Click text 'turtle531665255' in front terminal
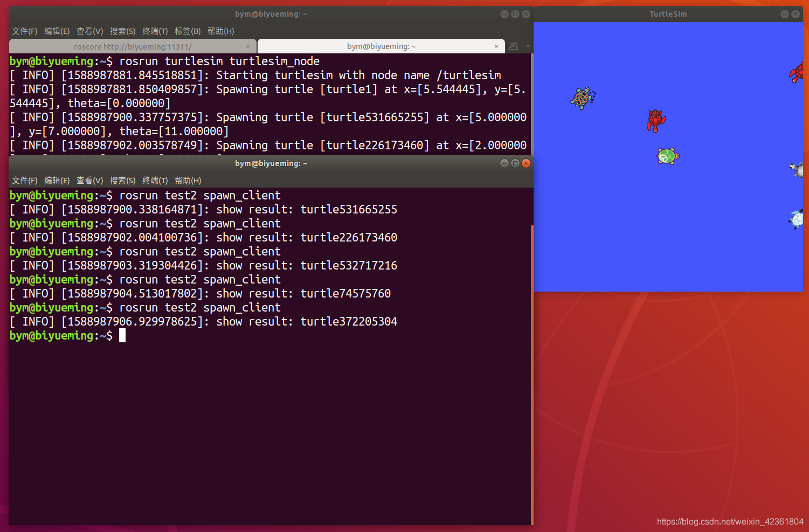 (x=349, y=210)
